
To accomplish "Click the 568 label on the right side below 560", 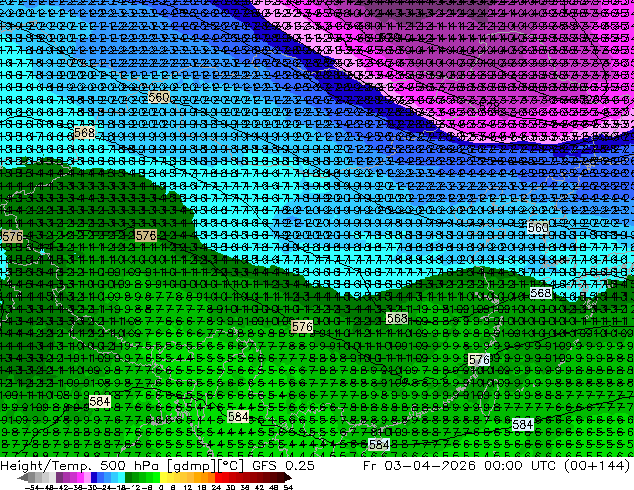I will pyautogui.click(x=541, y=293).
